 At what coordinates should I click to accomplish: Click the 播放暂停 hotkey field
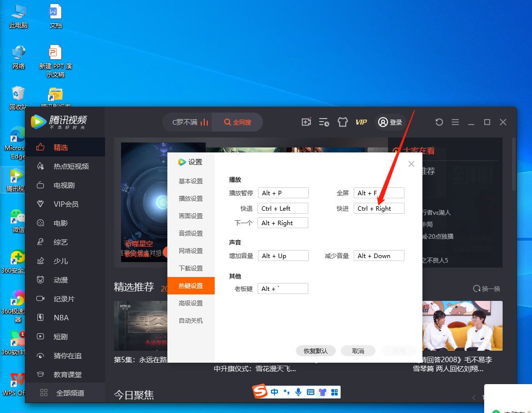tap(283, 193)
